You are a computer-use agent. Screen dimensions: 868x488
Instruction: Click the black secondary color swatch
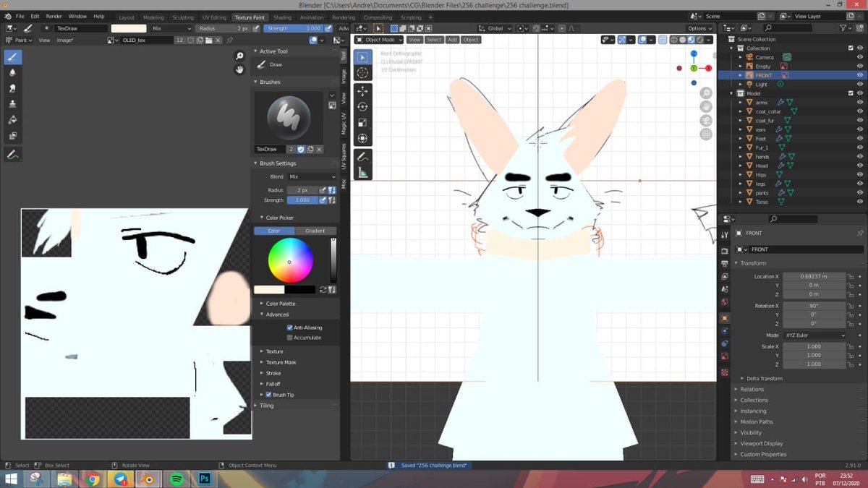coord(299,289)
